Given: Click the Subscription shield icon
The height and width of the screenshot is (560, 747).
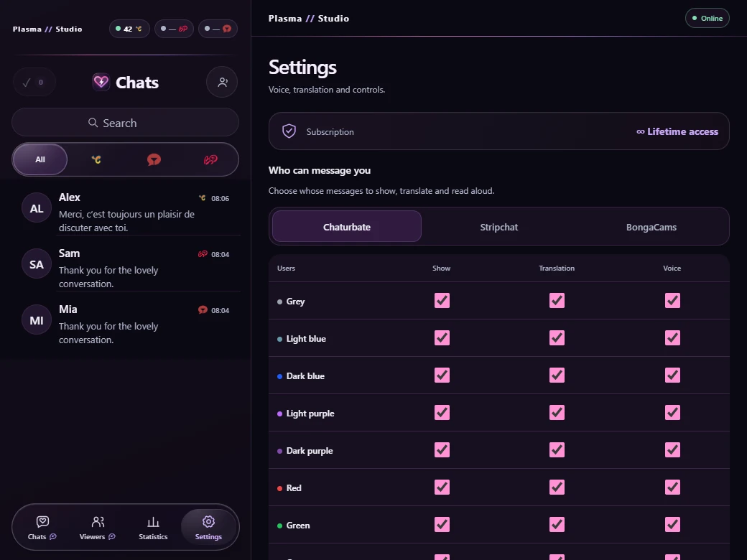Looking at the screenshot, I should coord(289,131).
